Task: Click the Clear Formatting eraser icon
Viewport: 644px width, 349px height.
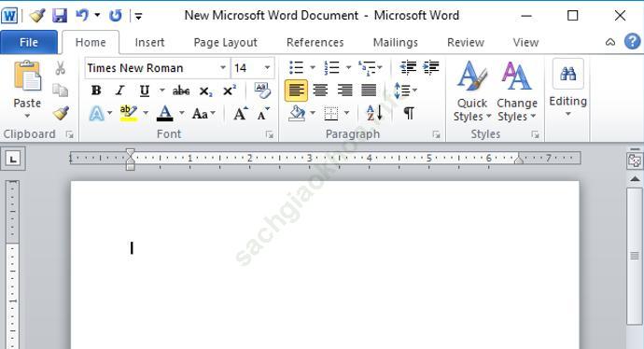Action: point(262,91)
